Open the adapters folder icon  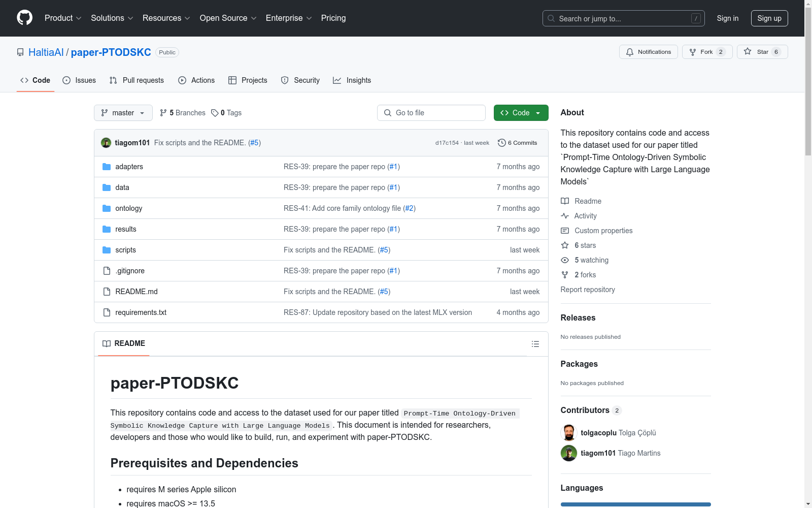(107, 167)
